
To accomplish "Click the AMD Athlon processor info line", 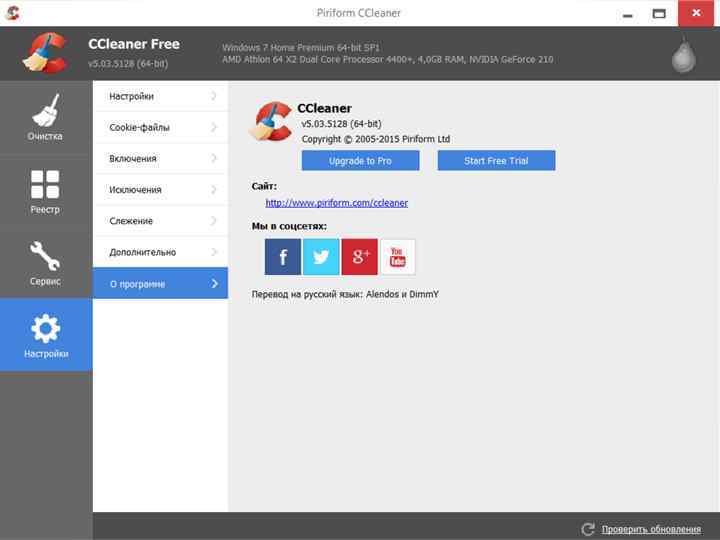I will pos(388,59).
